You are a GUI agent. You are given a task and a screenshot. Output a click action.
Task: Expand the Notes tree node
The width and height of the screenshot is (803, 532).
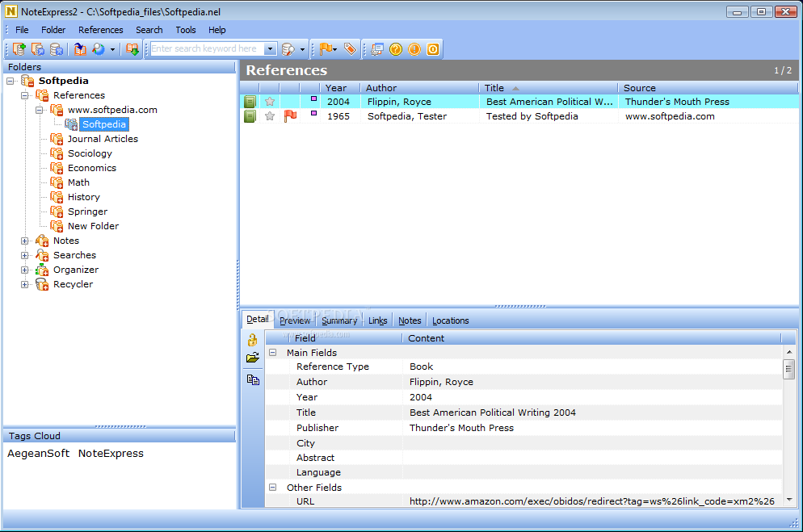(24, 241)
